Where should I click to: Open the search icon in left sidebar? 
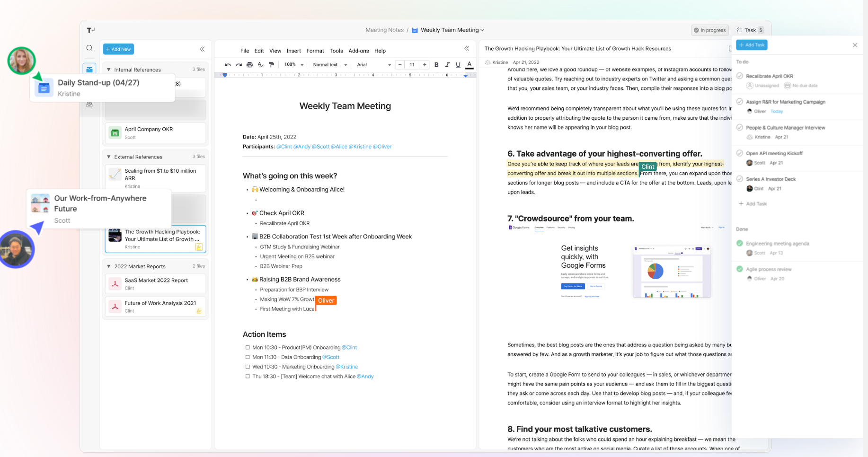pos(89,48)
